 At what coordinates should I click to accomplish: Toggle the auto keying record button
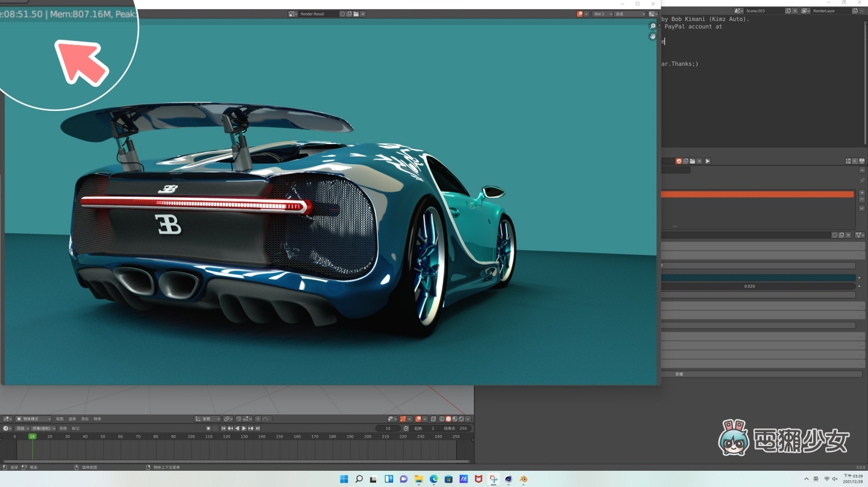point(209,429)
